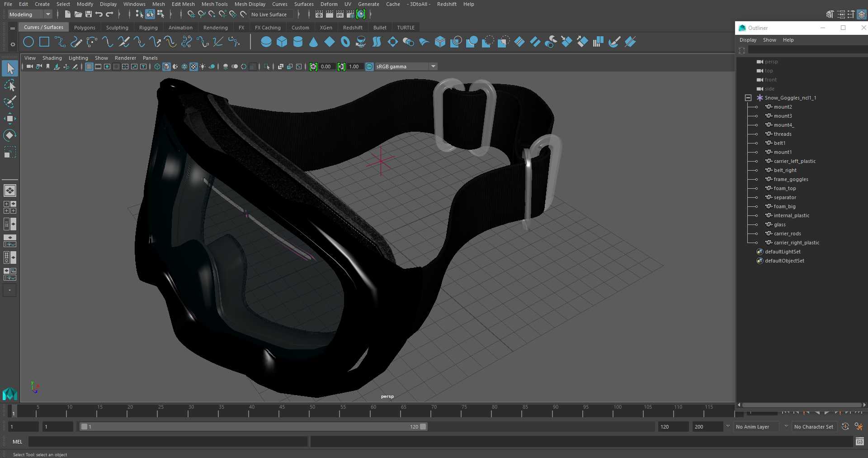868x458 pixels.
Task: Open the viewport Panels menu
Action: click(150, 58)
